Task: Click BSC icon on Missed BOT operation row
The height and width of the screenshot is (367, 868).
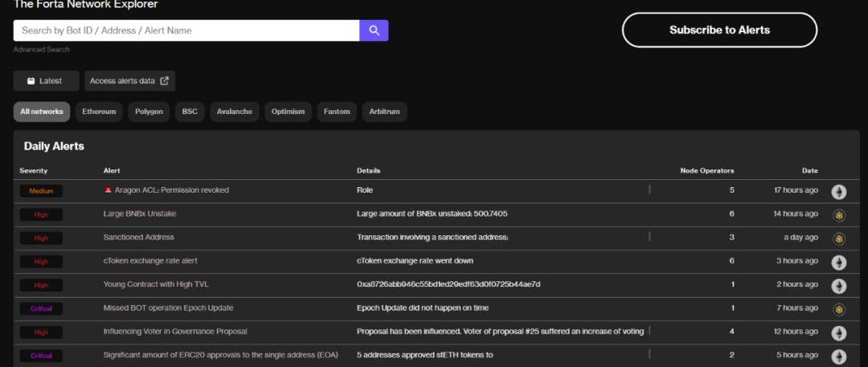Action: click(x=838, y=309)
